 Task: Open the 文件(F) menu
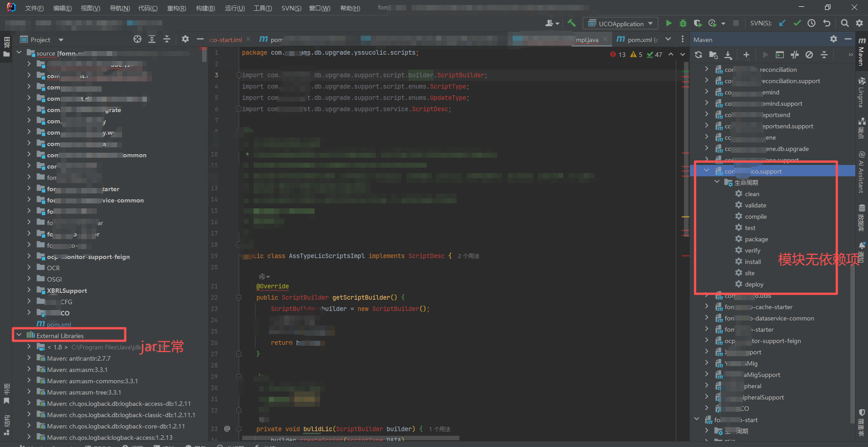34,8
